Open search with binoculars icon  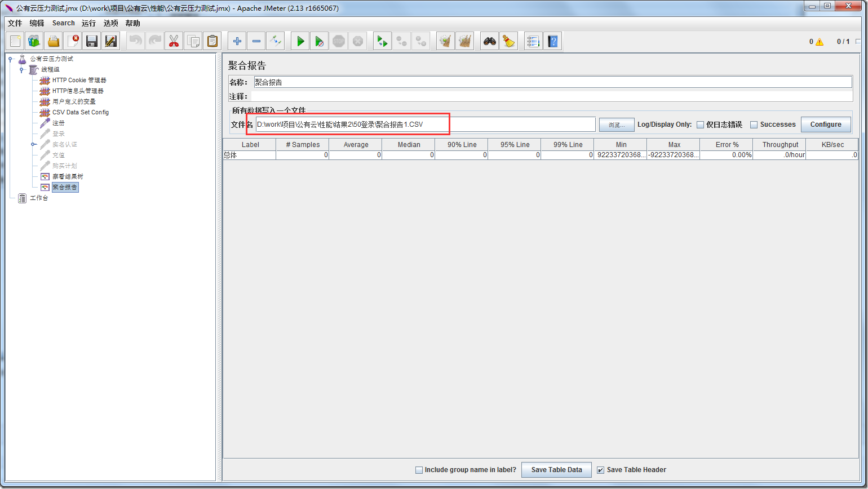[x=490, y=41]
